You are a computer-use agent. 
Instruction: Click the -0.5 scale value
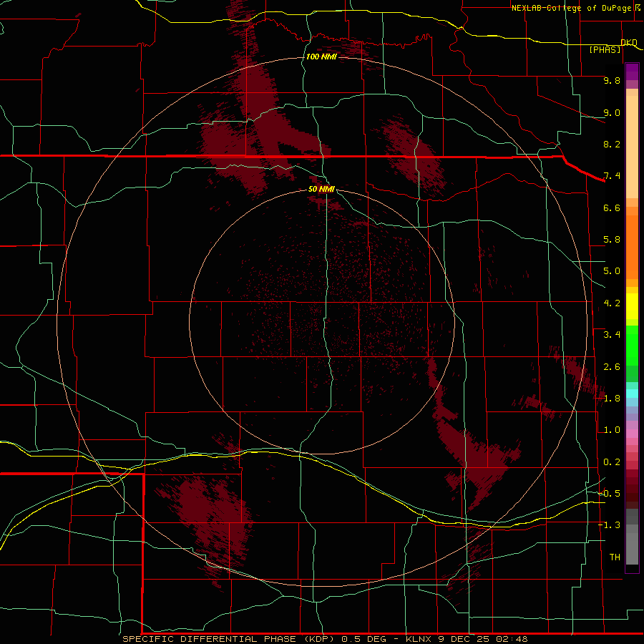pos(609,493)
